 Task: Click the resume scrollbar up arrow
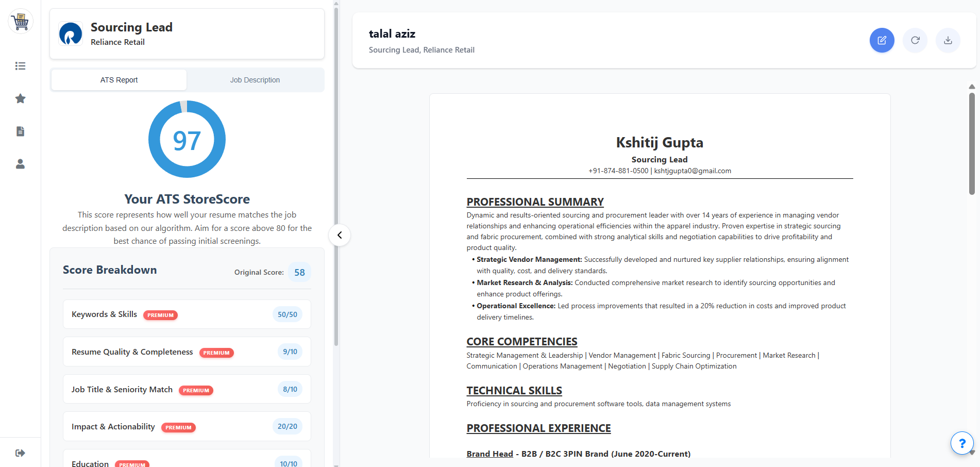point(972,87)
